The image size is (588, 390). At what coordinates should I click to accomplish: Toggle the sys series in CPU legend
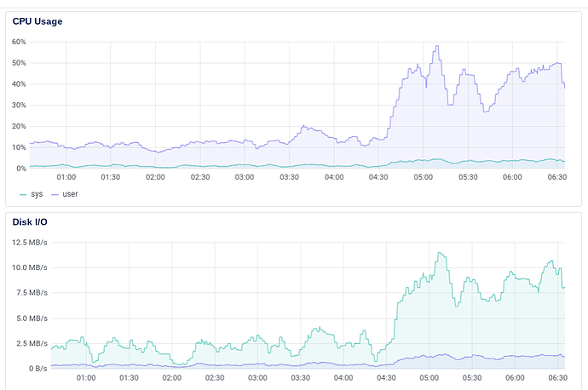point(32,194)
